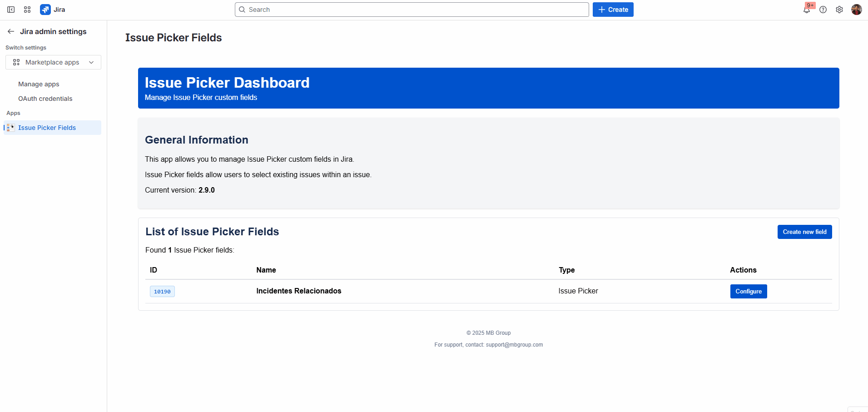This screenshot has width=868, height=412.
Task: Open the switch settings chevron
Action: [91, 62]
